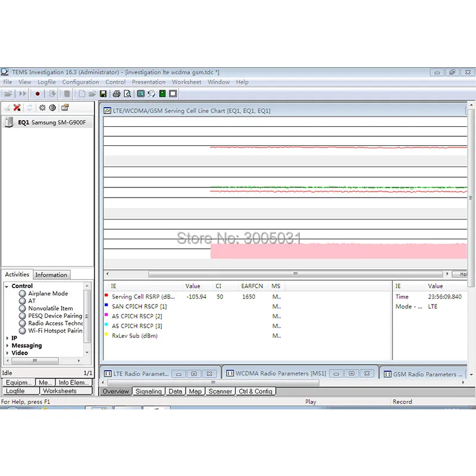Click the second open-folder icon near Save
Image resolution: width=476 pixels, height=476 pixels.
(x=92, y=94)
